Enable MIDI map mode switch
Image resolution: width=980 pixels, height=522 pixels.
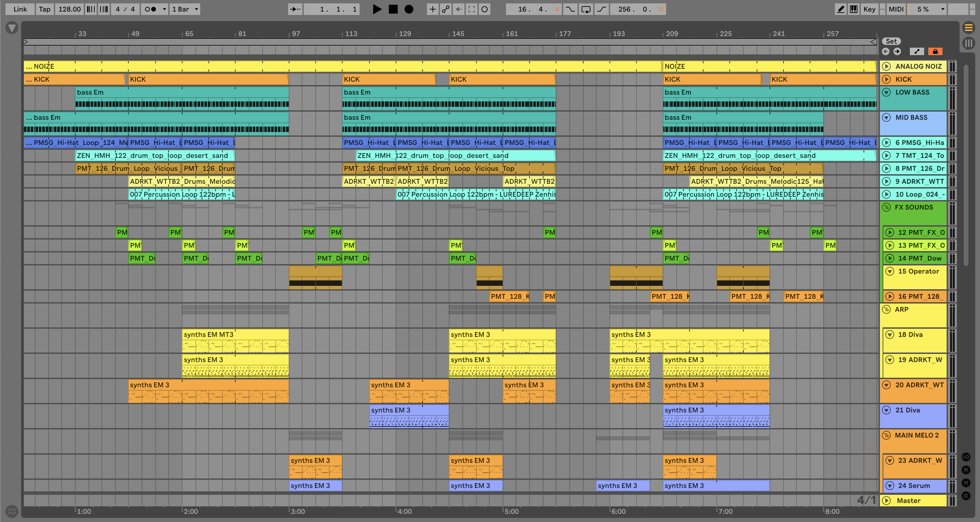896,9
